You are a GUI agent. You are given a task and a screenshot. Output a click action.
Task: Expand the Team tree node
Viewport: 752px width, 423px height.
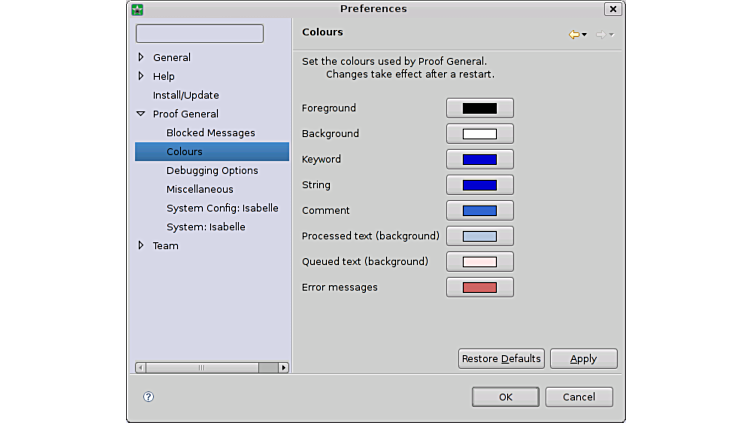[x=141, y=246]
